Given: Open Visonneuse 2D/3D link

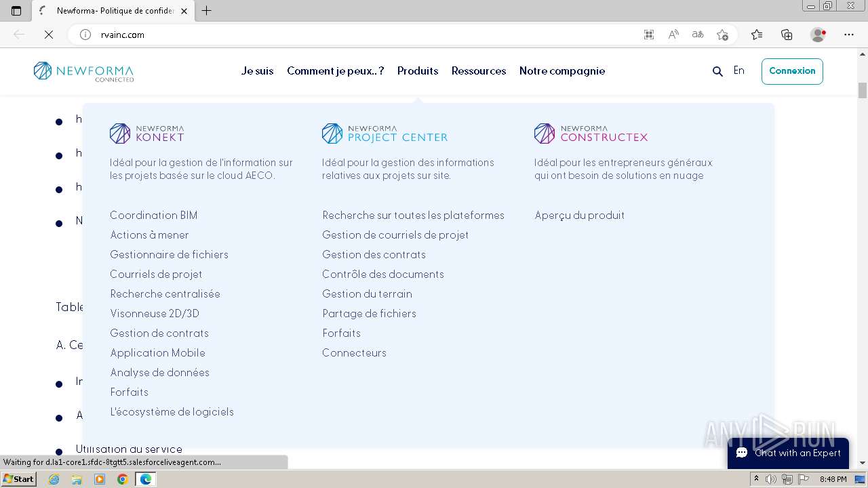Looking at the screenshot, I should point(155,313).
